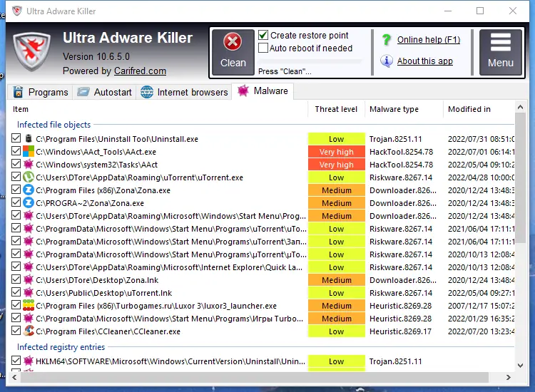Click the luxor3_launcher.exe game icon
The width and height of the screenshot is (535, 392).
click(29, 306)
